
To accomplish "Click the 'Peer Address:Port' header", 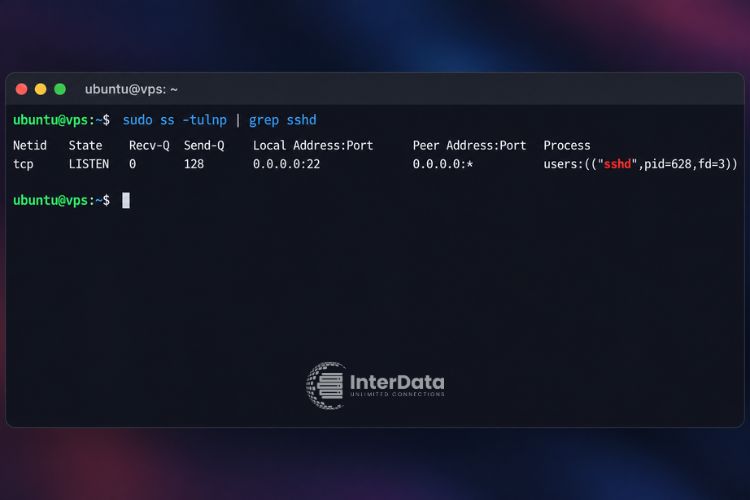I will tap(469, 145).
